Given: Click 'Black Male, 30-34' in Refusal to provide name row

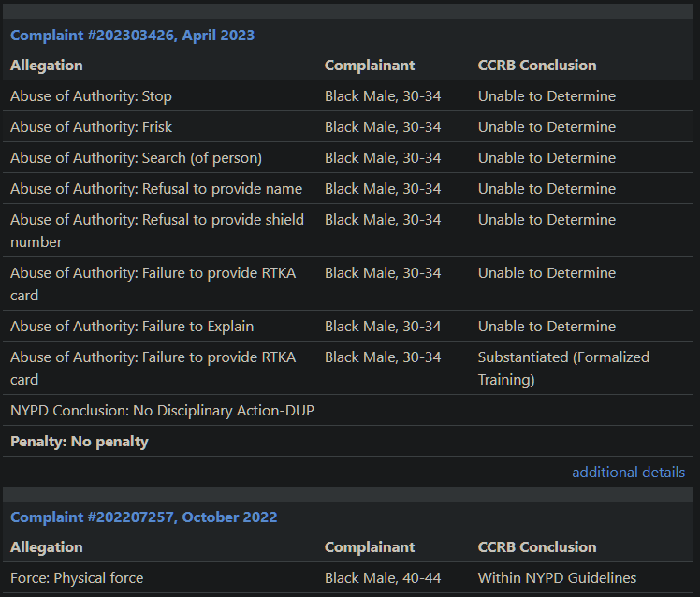Looking at the screenshot, I should 383,188.
